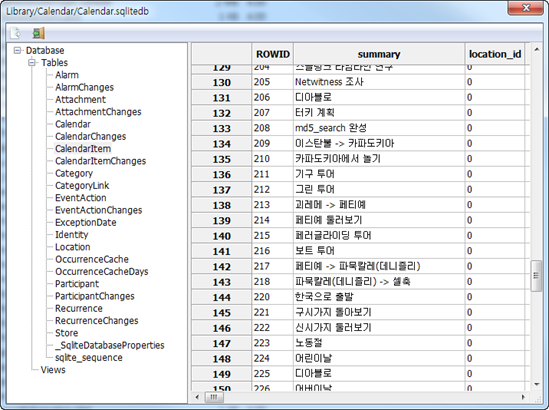Click the horizontal scrollbar right arrow
Screen dimensions: 549x410
523,397
